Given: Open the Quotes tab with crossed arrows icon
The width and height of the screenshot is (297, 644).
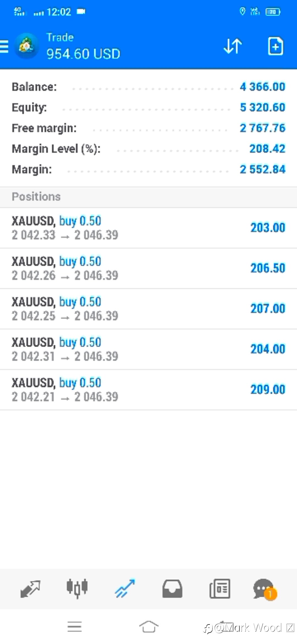Looking at the screenshot, I should (30, 589).
